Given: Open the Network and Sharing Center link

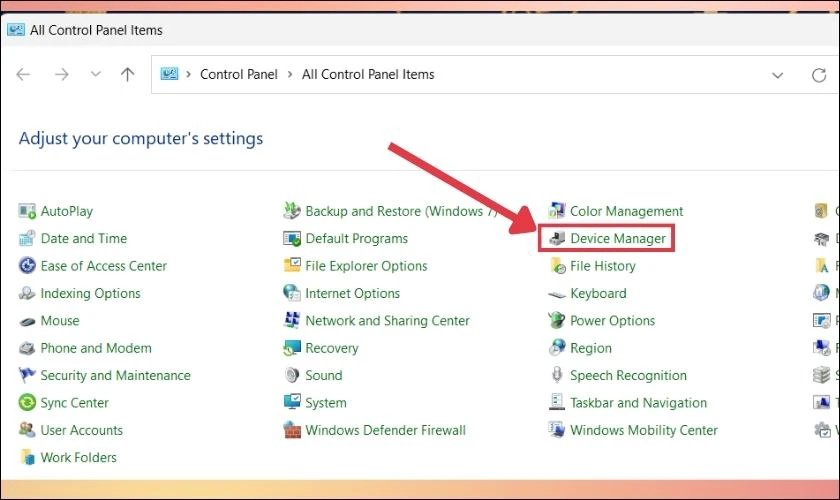Looking at the screenshot, I should (x=387, y=320).
